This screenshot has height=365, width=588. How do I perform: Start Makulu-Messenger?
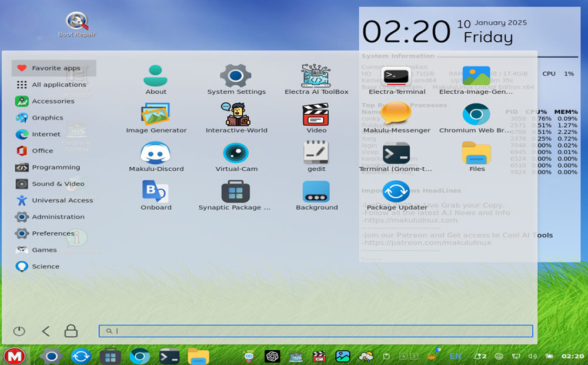(x=396, y=117)
